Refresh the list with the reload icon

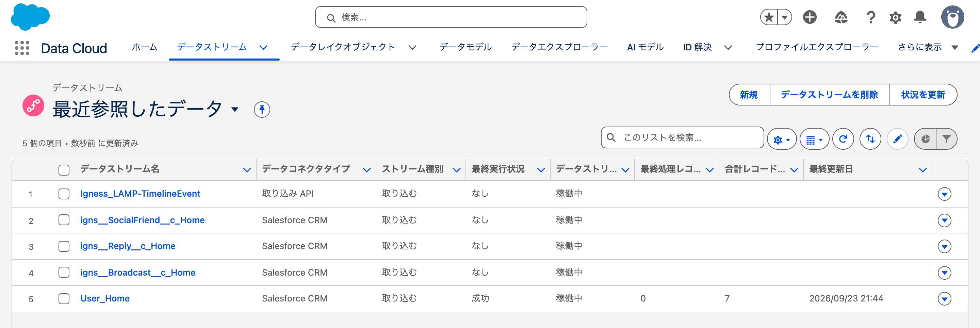point(843,139)
